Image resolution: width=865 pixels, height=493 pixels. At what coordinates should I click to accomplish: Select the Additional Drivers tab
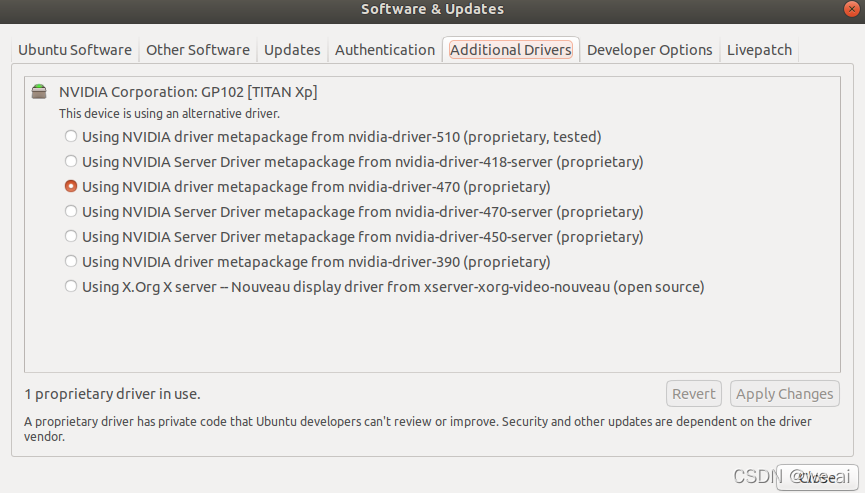(x=511, y=50)
